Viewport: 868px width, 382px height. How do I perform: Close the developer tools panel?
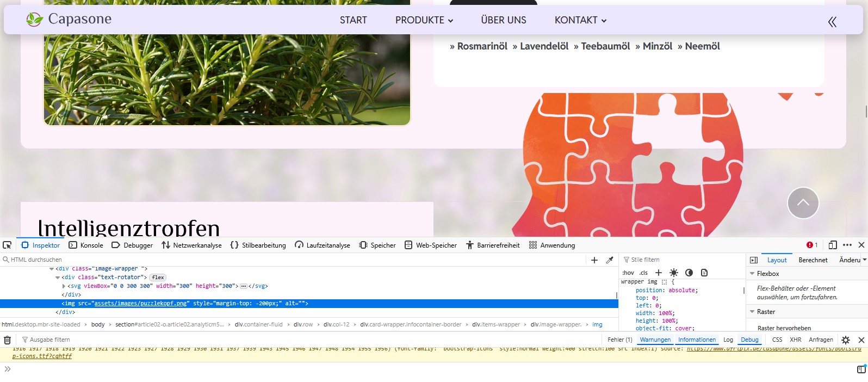click(861, 245)
